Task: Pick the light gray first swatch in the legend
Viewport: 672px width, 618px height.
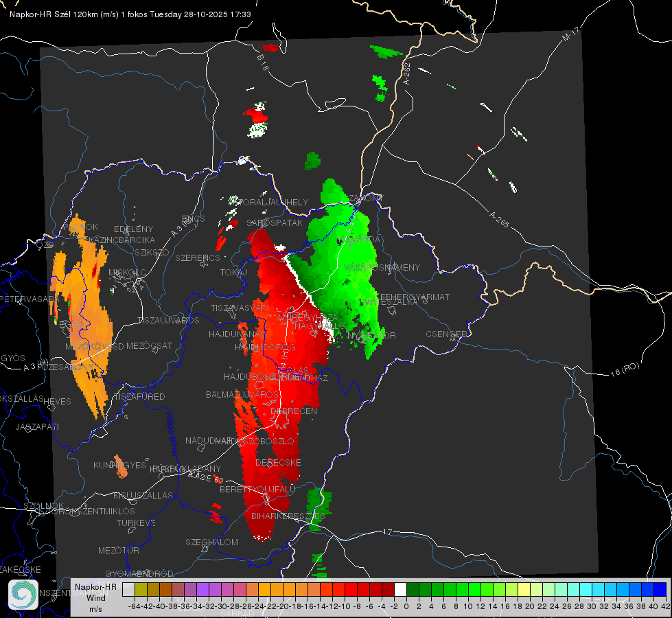Action: [128, 590]
